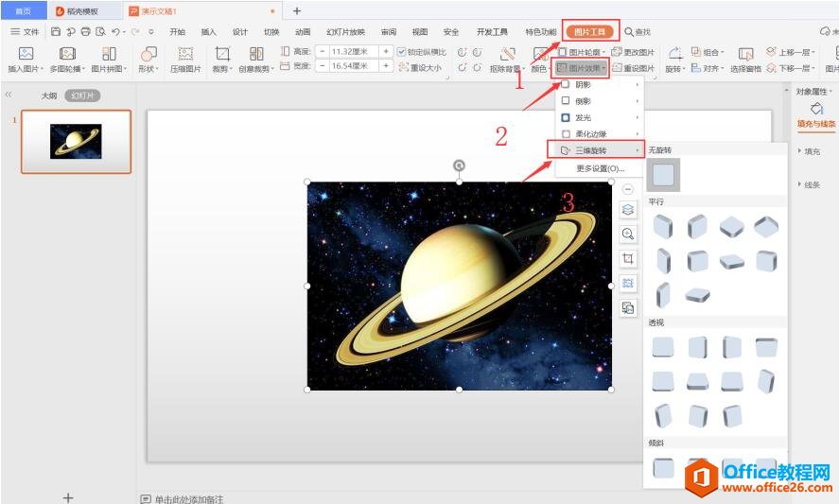The image size is (839, 504).
Task: Switch to the 幻灯片放映 (slideshow) tab
Action: click(345, 31)
